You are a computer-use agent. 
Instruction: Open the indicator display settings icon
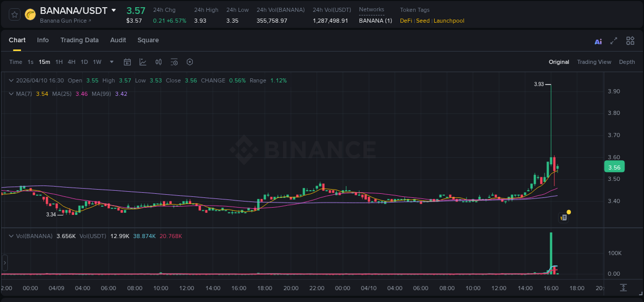[x=174, y=62]
